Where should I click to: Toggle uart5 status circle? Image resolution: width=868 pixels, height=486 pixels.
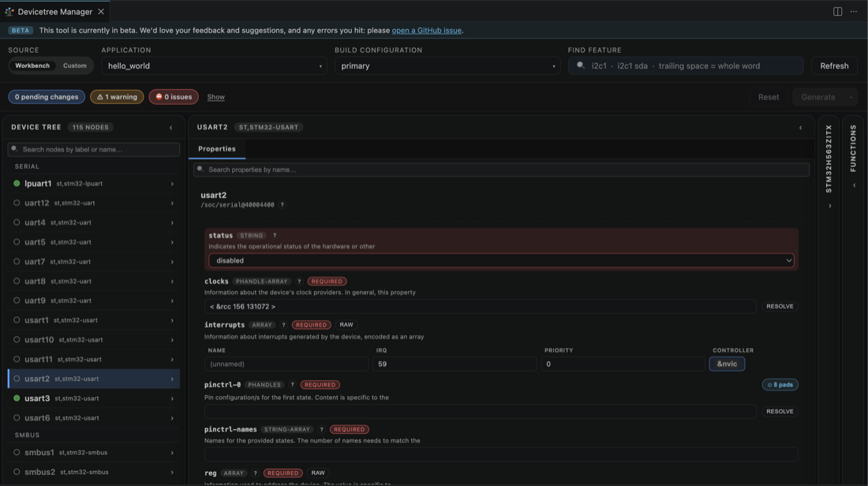[17, 242]
